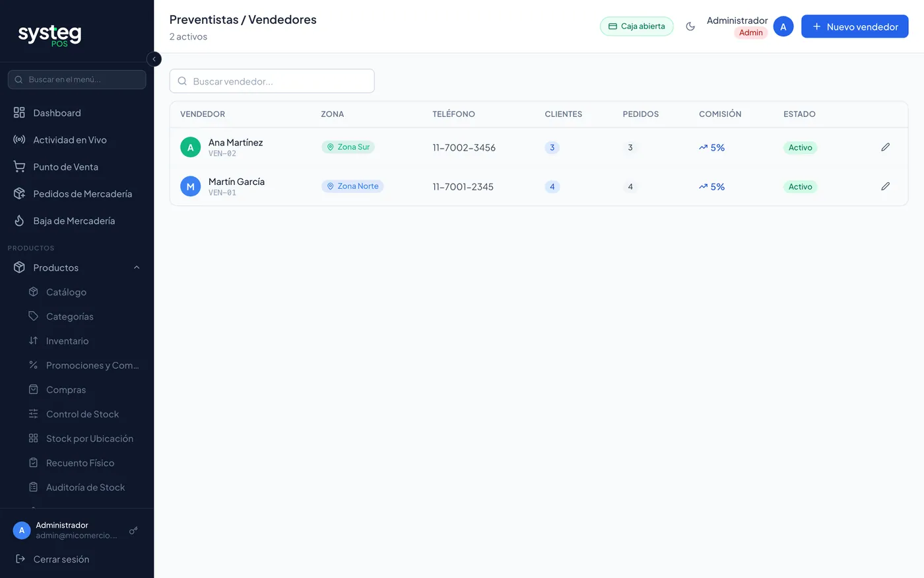The width and height of the screenshot is (924, 578).
Task: Click the COMISIÓN column header
Action: [720, 114]
